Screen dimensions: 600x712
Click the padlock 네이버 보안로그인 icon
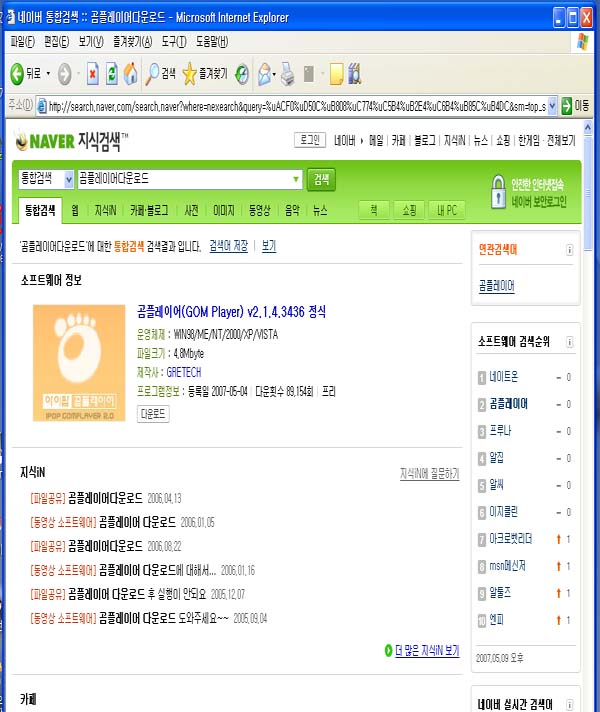498,193
